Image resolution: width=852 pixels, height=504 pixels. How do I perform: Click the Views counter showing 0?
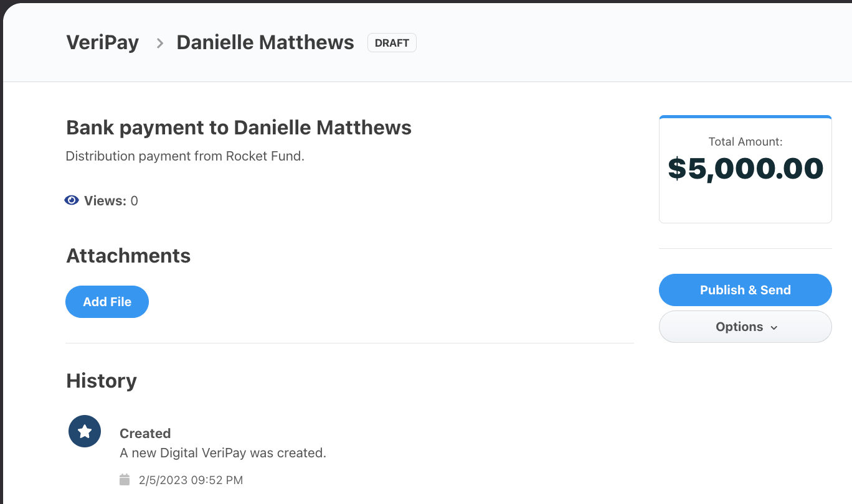[x=132, y=200]
